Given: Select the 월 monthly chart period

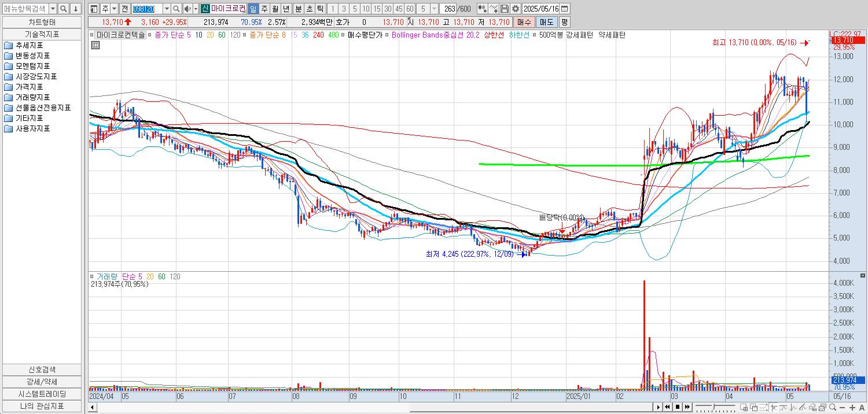Looking at the screenshot, I should click(275, 9).
